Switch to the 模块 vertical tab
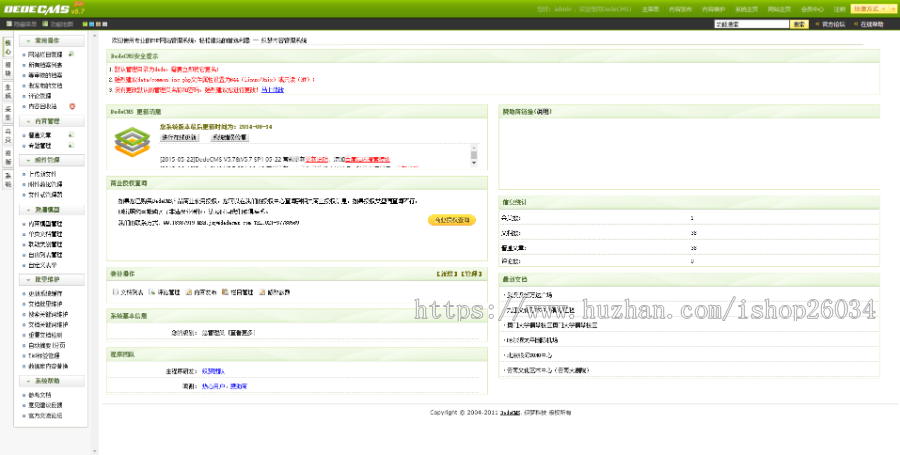This screenshot has height=455, width=900. pos(8,69)
